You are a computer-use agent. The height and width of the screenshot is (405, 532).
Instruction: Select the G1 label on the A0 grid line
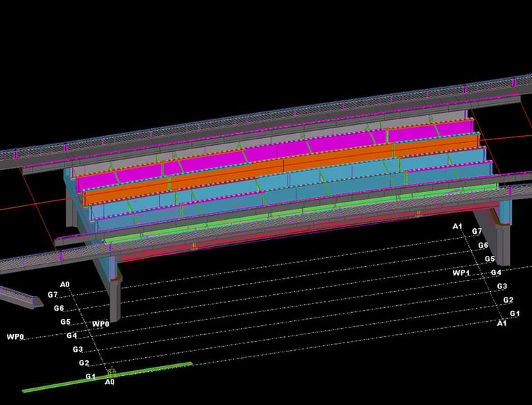(91, 376)
